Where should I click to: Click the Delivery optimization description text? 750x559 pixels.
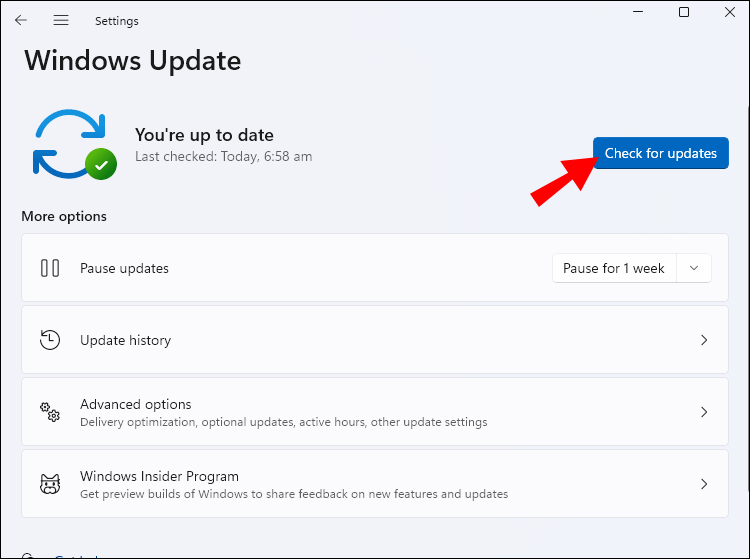click(284, 422)
